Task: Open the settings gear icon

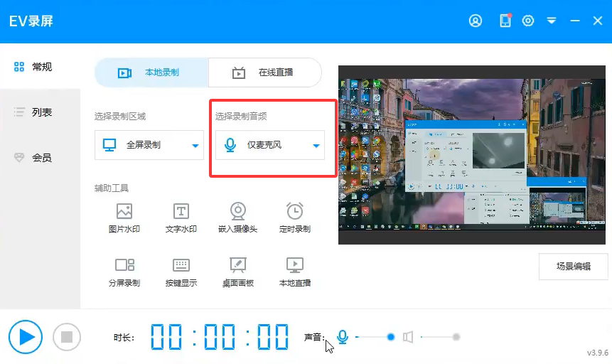Action: pos(527,21)
